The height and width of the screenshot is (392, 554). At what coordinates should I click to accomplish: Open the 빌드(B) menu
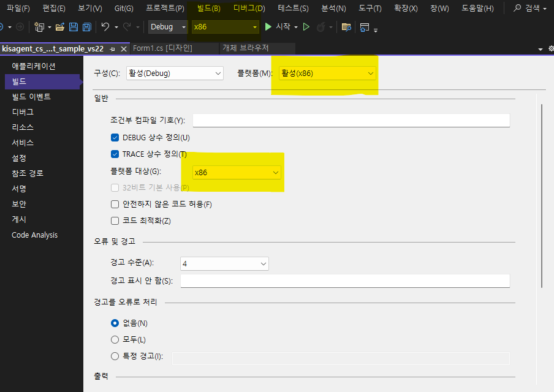click(x=208, y=9)
